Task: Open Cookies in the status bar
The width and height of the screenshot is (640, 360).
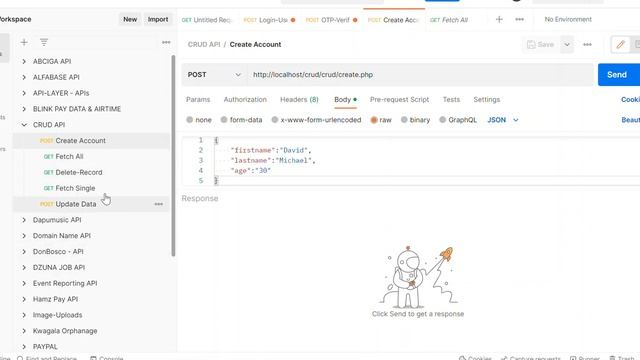Action: pos(476,358)
